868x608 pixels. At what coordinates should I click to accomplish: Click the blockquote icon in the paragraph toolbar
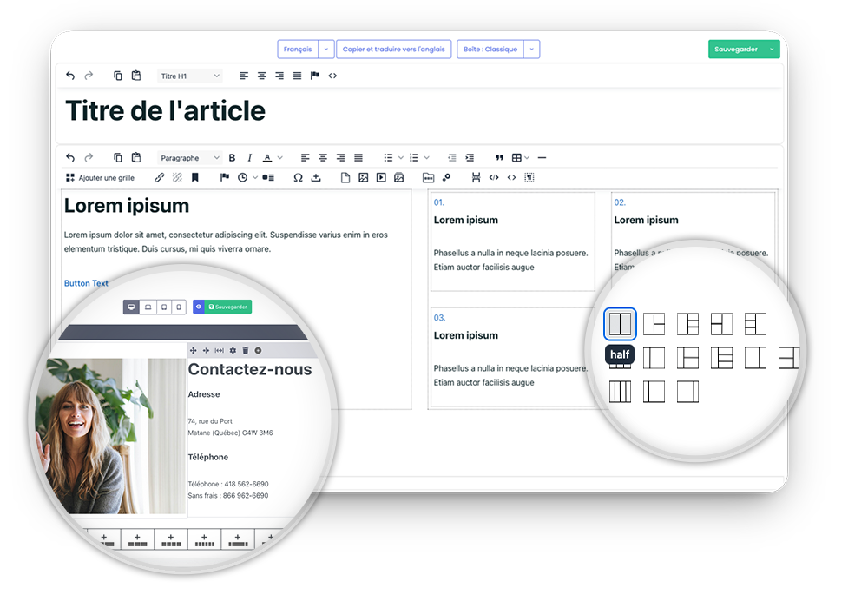(x=499, y=158)
